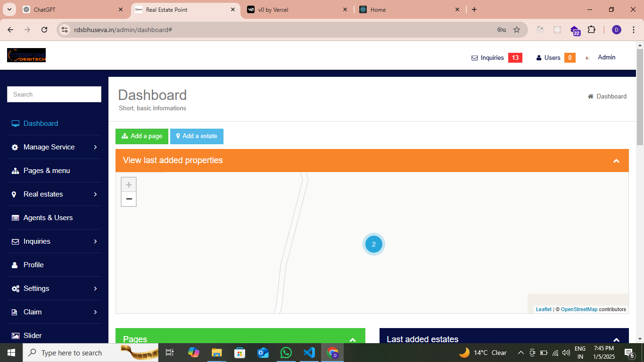The height and width of the screenshot is (362, 644).
Task: Switch to the ChatGPT tab
Action: point(73,9)
